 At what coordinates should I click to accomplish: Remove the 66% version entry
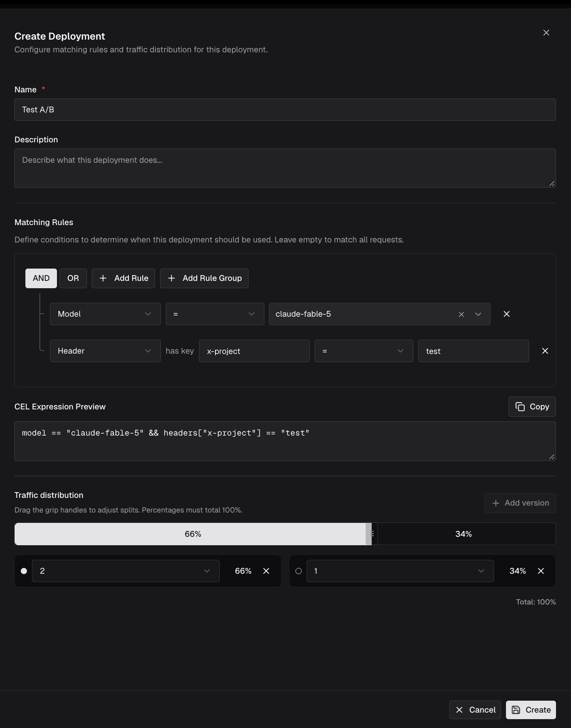click(x=266, y=571)
